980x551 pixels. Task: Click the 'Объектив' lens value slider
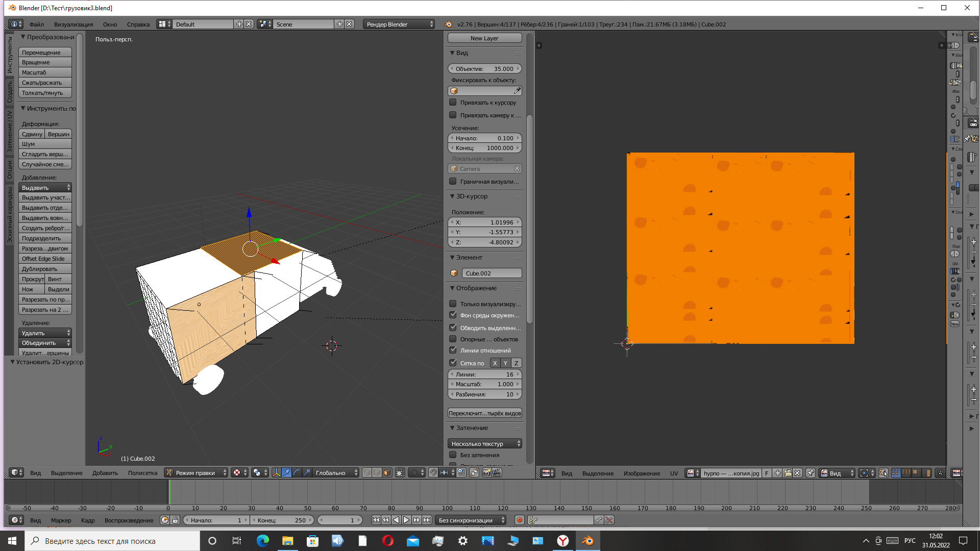(484, 69)
